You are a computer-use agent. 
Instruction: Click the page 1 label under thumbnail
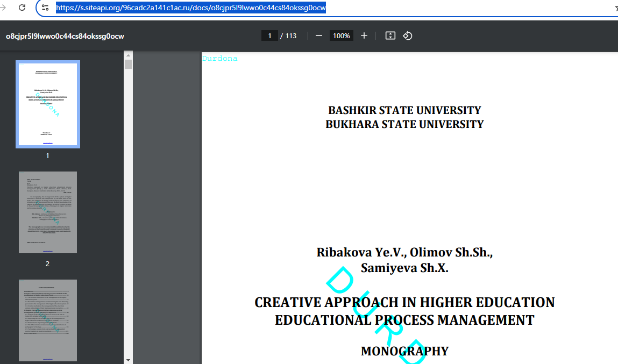tap(48, 155)
